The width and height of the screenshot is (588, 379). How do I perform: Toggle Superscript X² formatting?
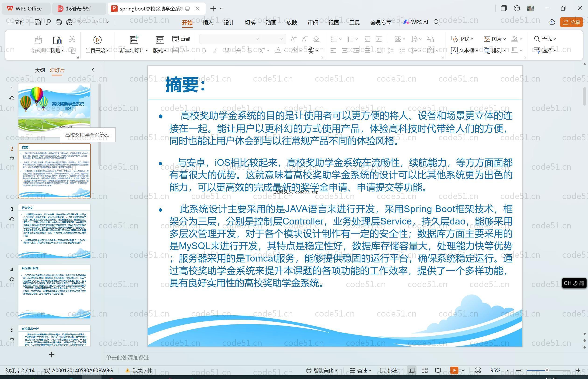[x=262, y=50]
